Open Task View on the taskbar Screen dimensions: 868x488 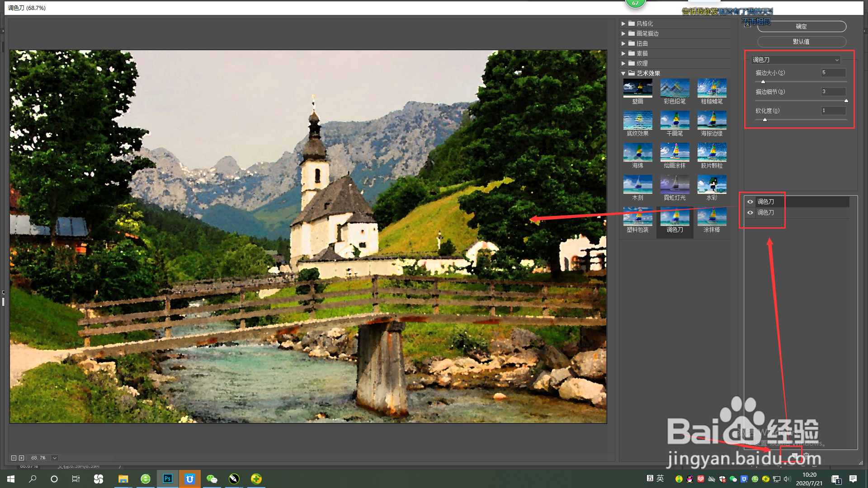[76, 479]
